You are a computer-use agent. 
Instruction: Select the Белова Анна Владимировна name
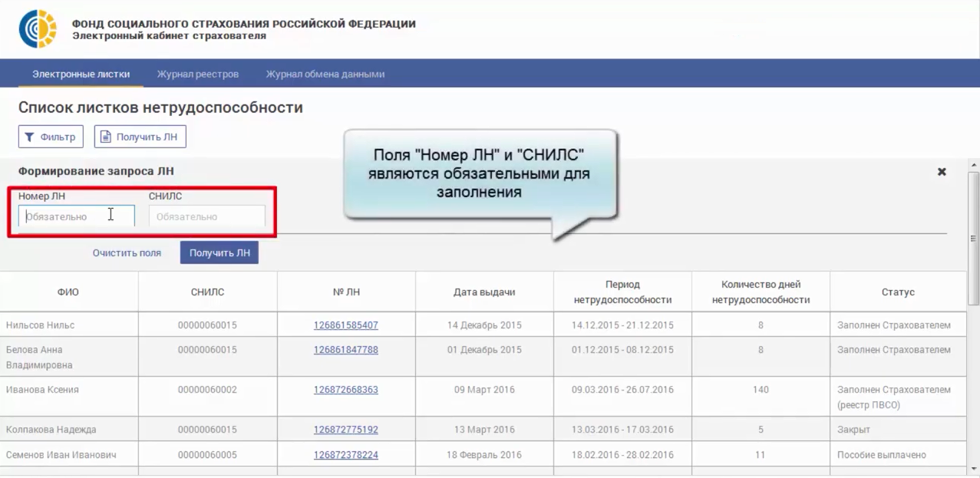point(39,358)
